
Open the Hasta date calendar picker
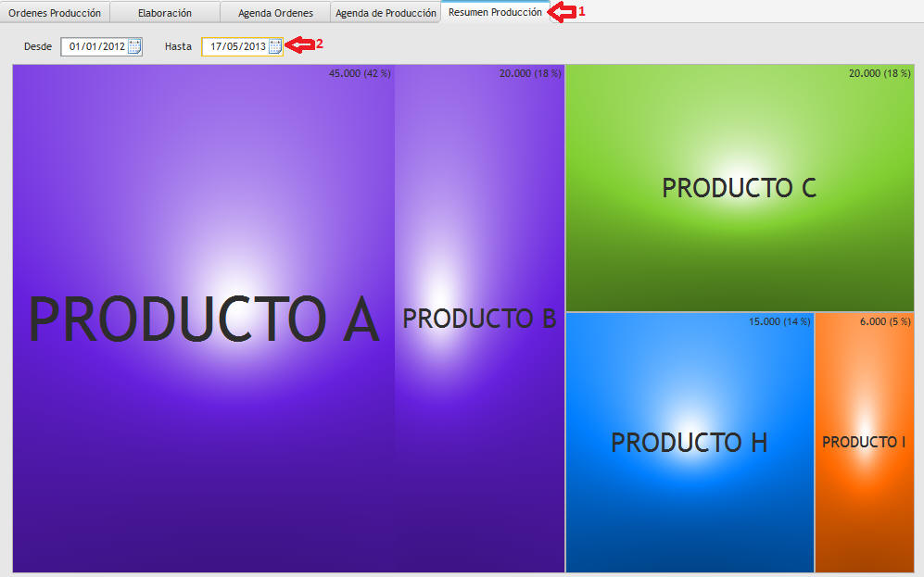(275, 47)
